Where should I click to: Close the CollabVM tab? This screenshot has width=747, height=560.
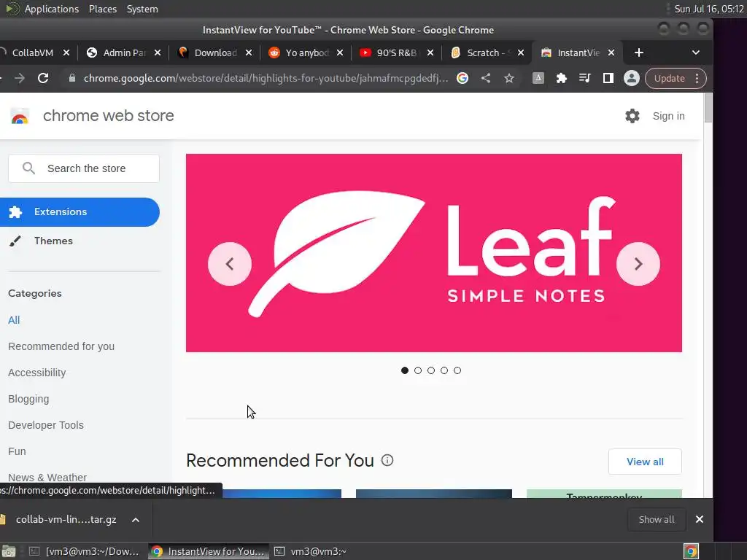(x=66, y=52)
